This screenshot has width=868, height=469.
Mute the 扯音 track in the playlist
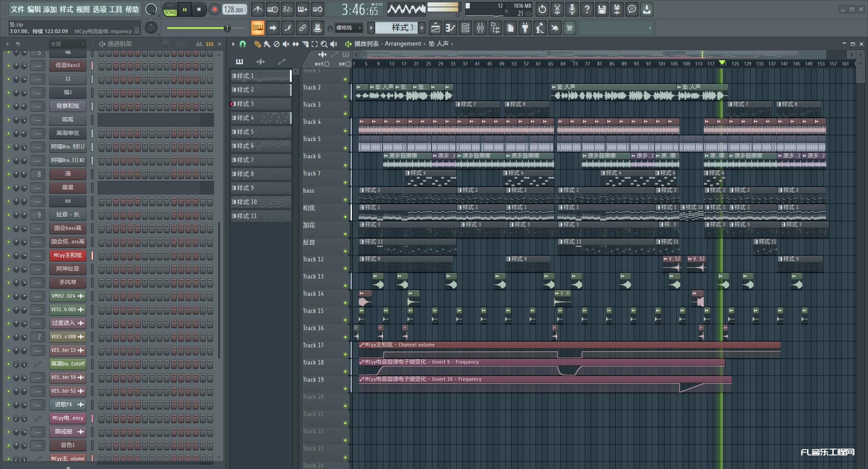coord(346,251)
